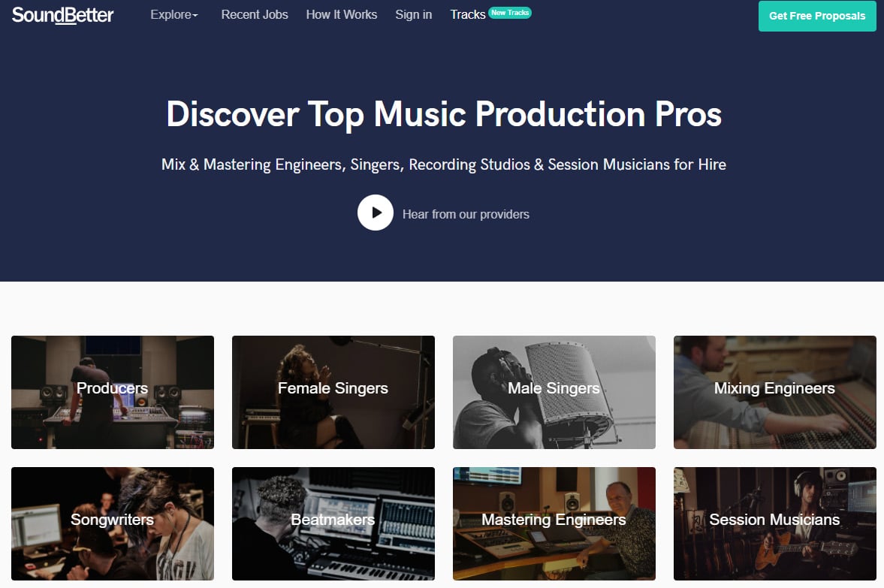Open the Mastering Engineers category
The width and height of the screenshot is (884, 588).
tap(554, 523)
